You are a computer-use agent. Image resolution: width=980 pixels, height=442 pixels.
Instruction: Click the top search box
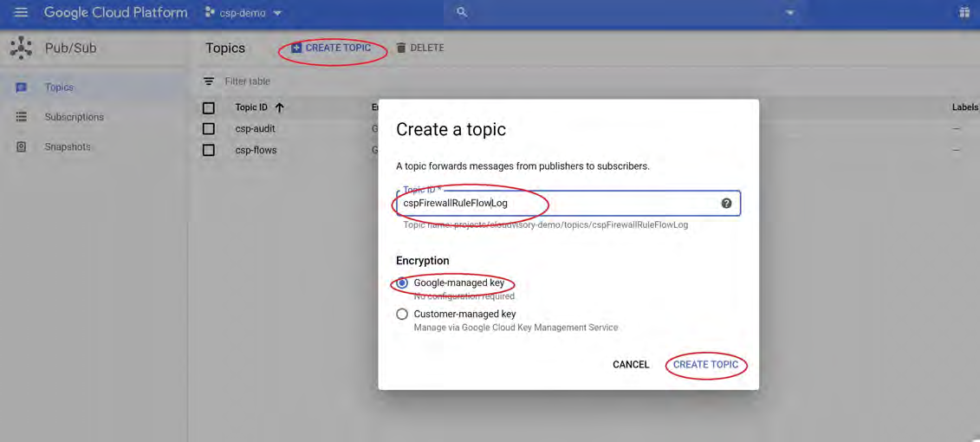625,12
